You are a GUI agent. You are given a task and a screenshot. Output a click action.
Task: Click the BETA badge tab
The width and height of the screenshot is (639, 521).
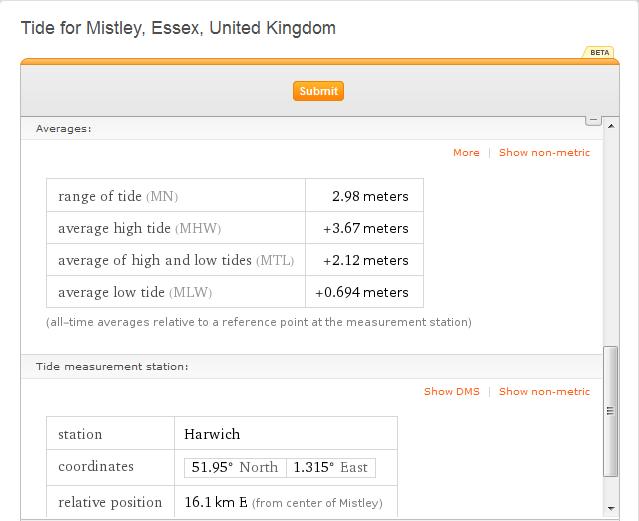point(600,52)
